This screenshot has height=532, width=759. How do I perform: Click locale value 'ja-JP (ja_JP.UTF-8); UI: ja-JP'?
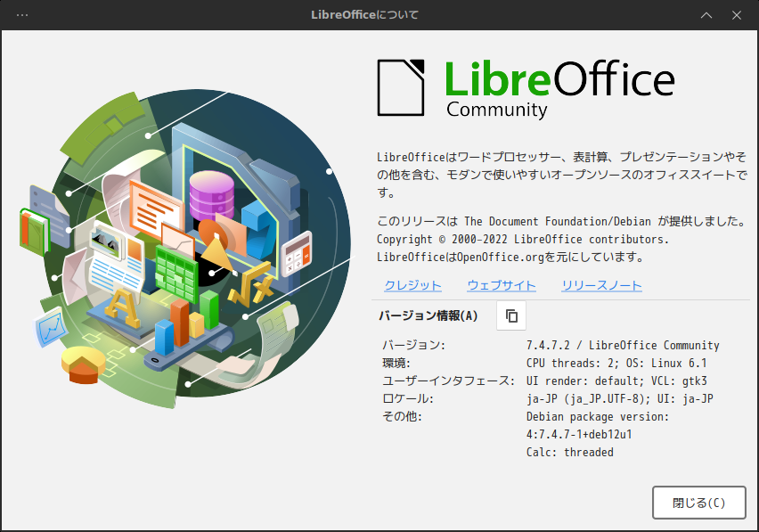620,399
